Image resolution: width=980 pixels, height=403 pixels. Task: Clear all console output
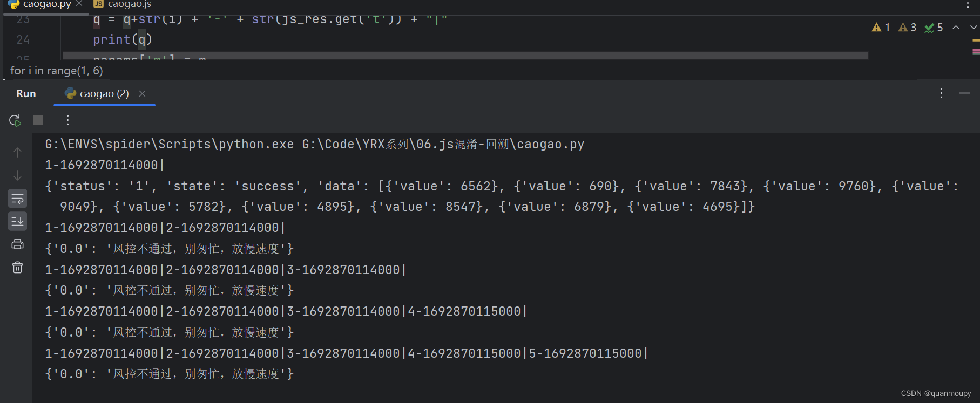pos(17,267)
